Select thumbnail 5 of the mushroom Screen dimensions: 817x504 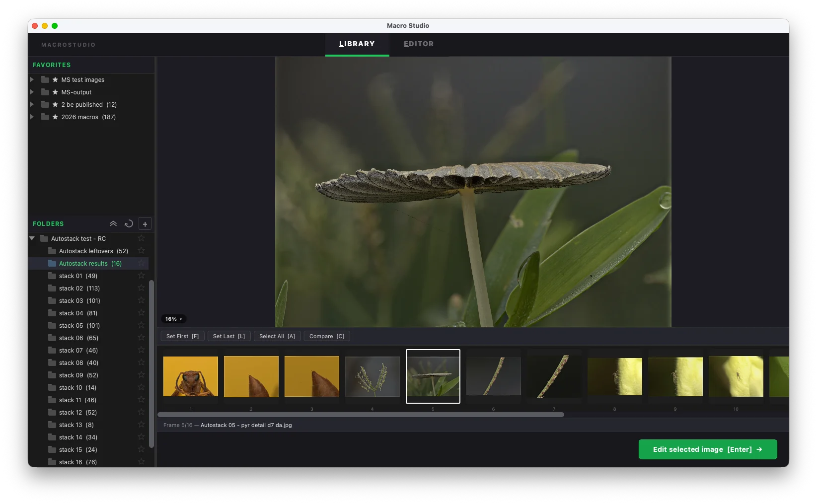coord(433,376)
